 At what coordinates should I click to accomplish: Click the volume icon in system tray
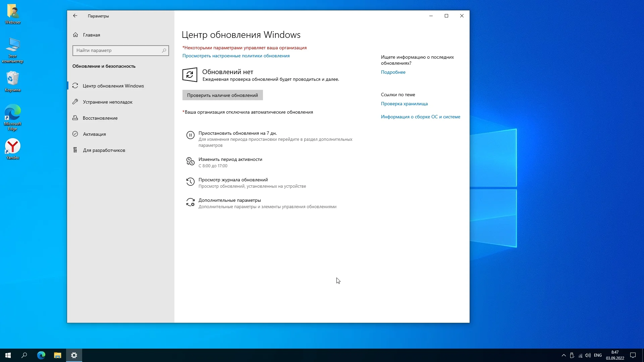588,355
